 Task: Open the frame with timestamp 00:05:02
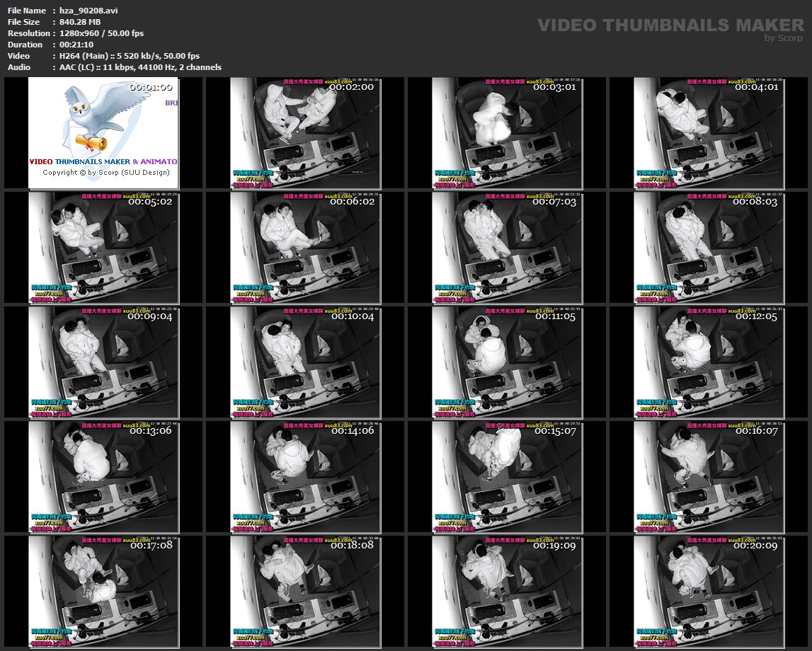(x=103, y=248)
